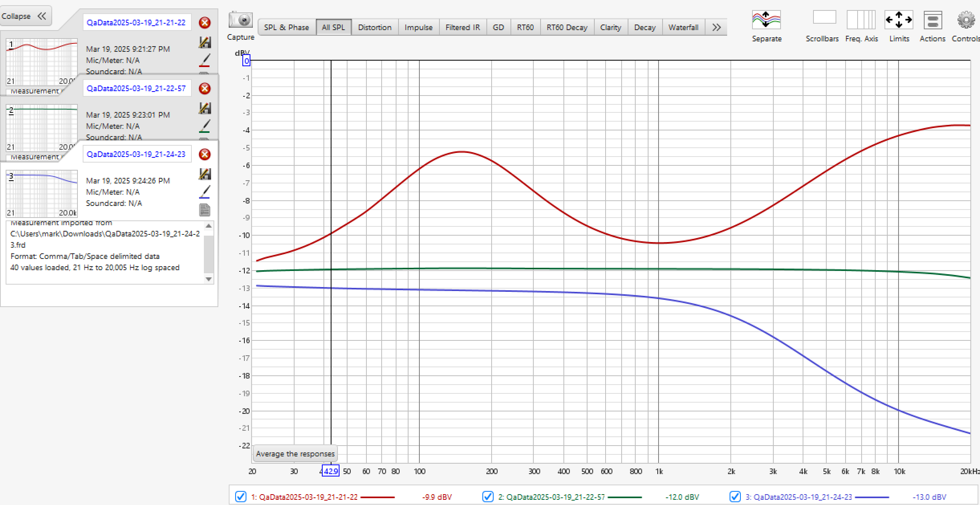Open the graph Limits icon
The height and width of the screenshot is (505, 980).
click(x=899, y=20)
